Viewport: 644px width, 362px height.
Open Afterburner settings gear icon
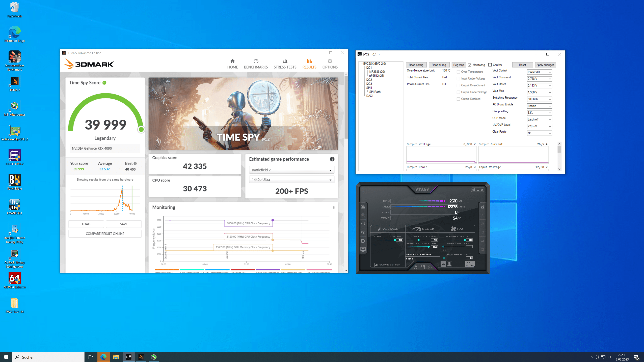363,241
